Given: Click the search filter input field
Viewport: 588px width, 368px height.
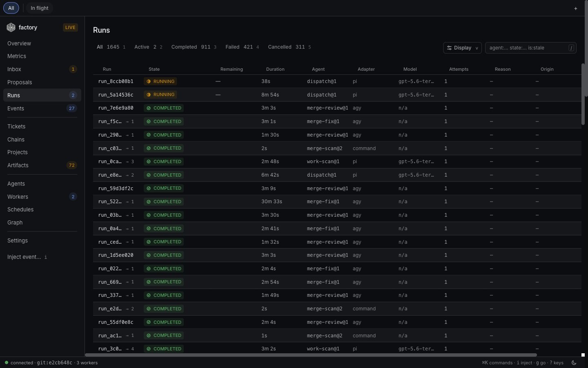Looking at the screenshot, I should click(530, 48).
